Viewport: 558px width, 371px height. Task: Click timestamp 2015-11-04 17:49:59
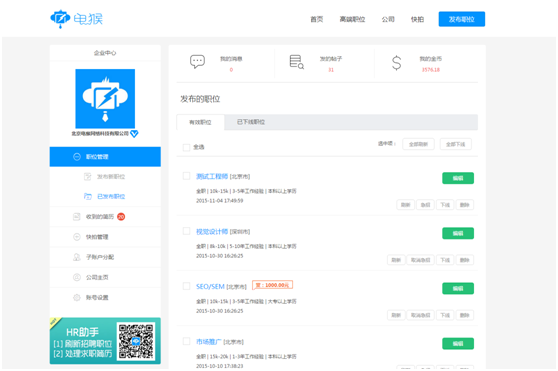click(220, 201)
